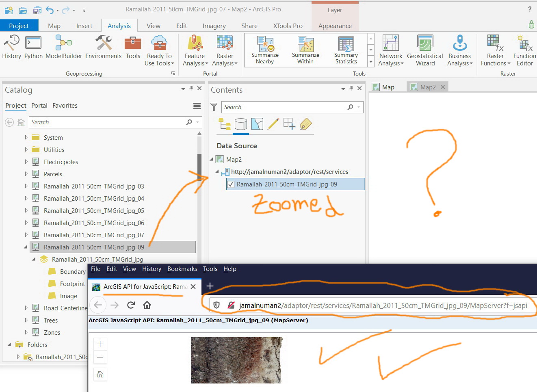
Task: Launch the Geostatistical Wizard
Action: [x=425, y=51]
